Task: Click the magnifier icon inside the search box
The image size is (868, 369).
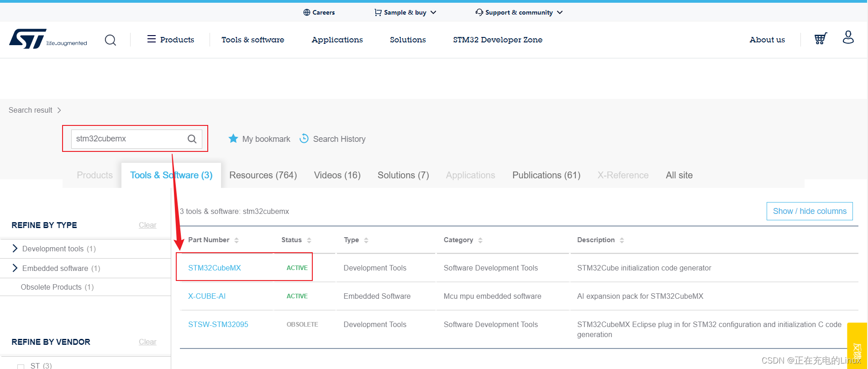Action: 192,139
